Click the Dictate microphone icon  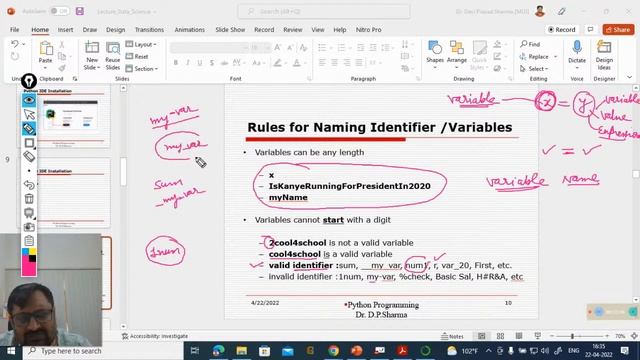click(577, 48)
